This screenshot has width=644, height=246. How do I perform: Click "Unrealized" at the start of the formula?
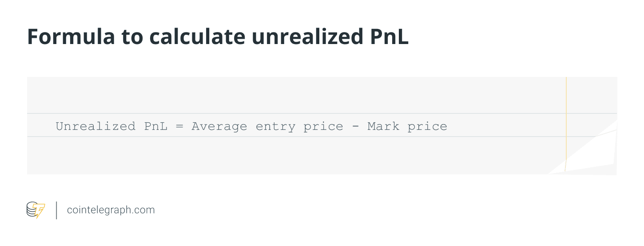tap(95, 126)
